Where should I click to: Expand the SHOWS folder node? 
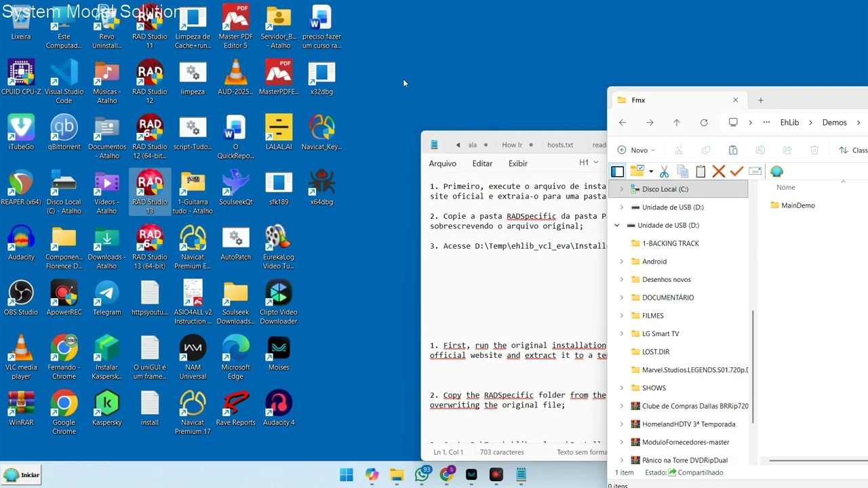[x=621, y=388]
